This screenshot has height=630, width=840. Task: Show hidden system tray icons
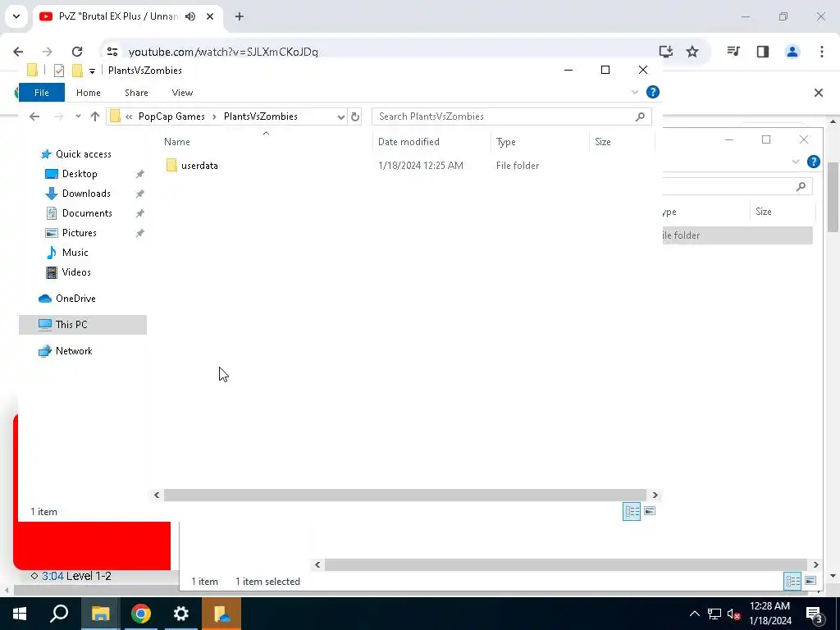694,614
